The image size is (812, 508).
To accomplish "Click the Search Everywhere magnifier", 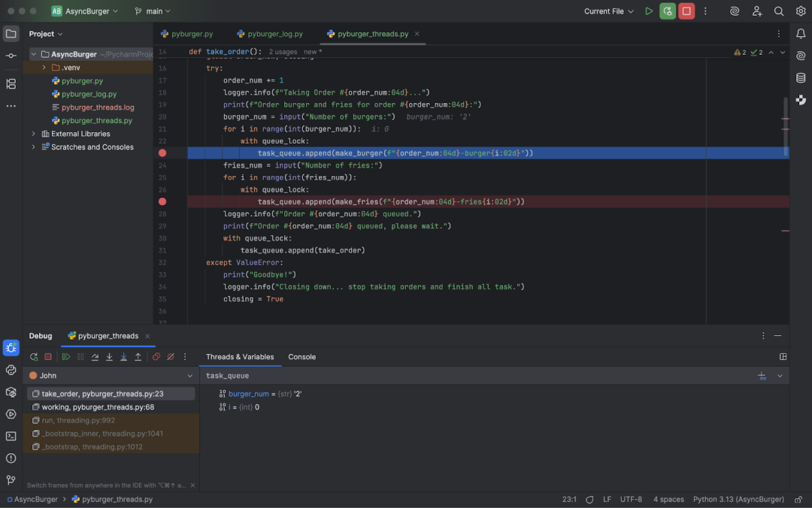I will 778,11.
